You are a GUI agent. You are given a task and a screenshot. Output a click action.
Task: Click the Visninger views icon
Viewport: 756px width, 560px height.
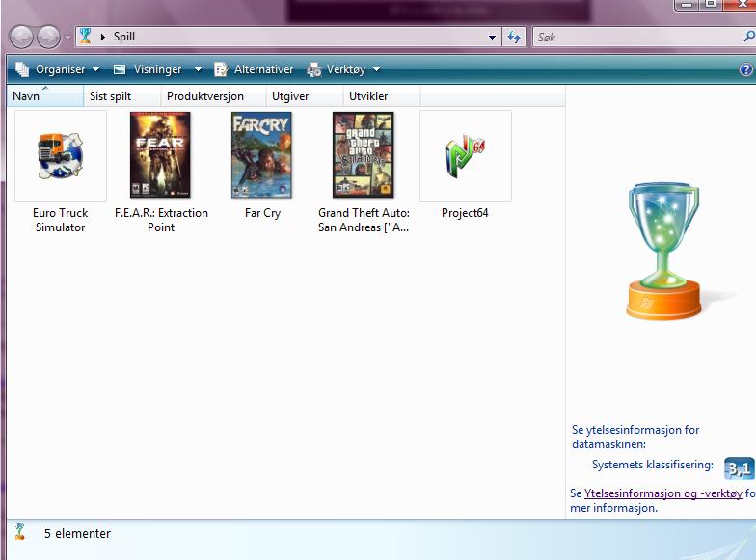coord(120,69)
